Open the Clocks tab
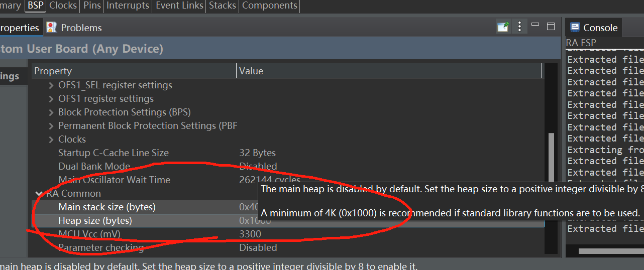Viewport: 644px width, 270px height. pyautogui.click(x=63, y=6)
